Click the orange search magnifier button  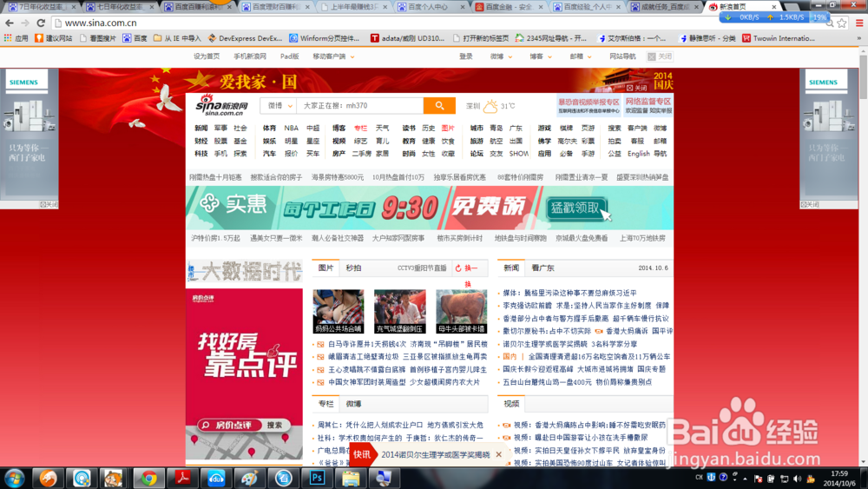(x=439, y=105)
